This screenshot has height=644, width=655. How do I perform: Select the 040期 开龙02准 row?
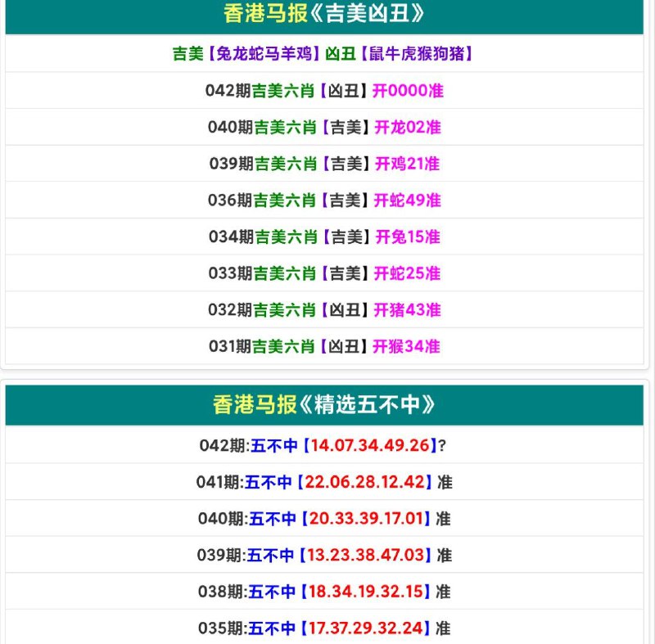point(324,128)
